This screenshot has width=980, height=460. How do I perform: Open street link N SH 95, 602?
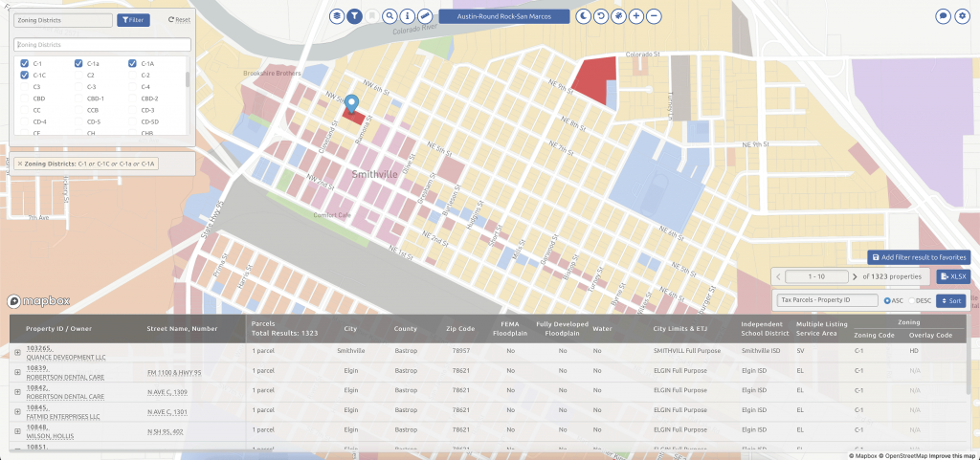click(x=165, y=432)
